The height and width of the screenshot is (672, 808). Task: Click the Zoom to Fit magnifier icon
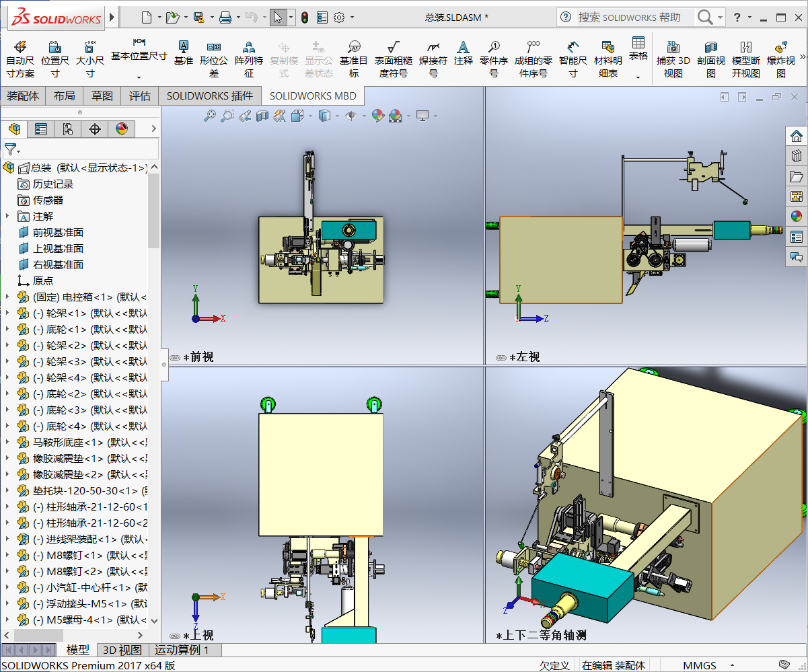coord(210,116)
